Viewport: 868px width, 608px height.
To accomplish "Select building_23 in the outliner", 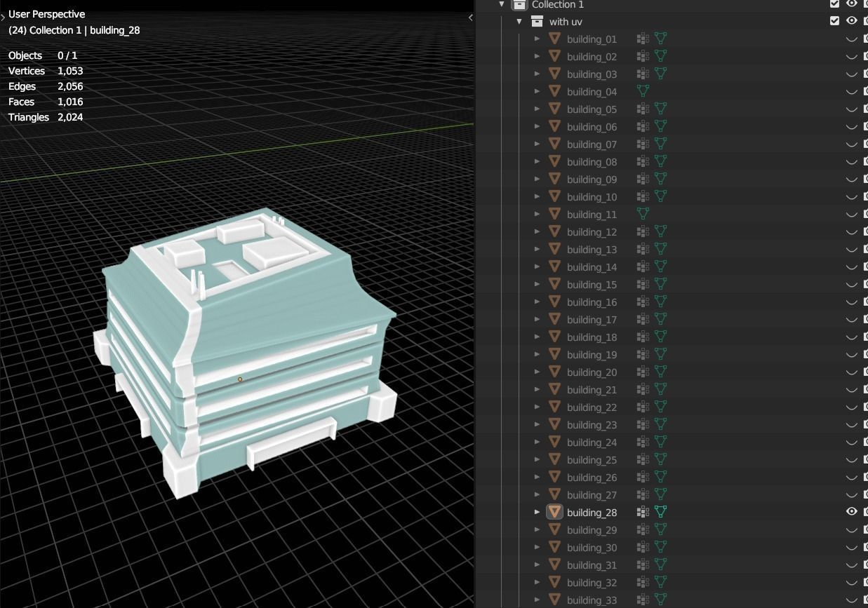I will point(592,425).
